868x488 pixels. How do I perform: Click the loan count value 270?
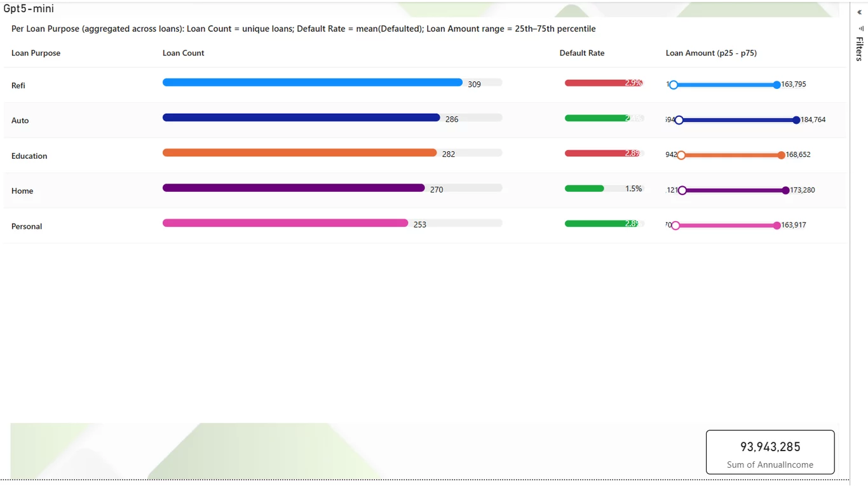tap(437, 189)
